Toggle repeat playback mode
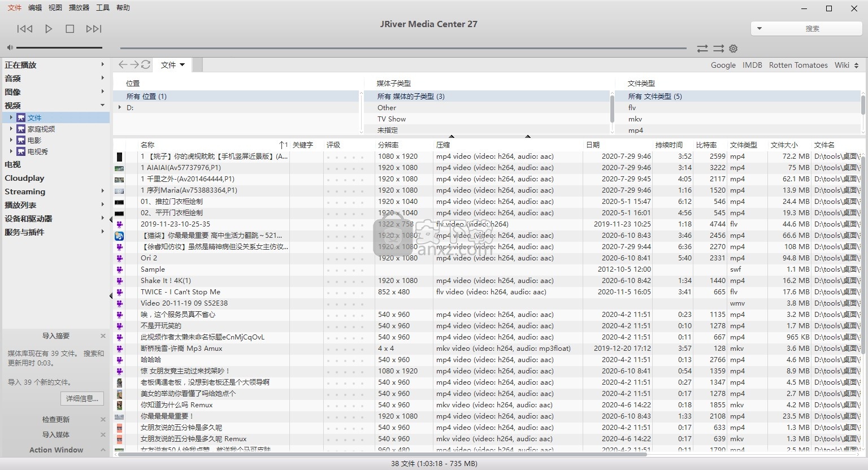This screenshot has width=868, height=470. [702, 49]
